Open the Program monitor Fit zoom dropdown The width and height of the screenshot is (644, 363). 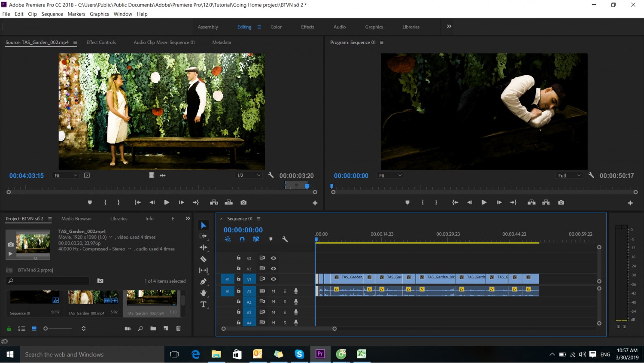390,175
